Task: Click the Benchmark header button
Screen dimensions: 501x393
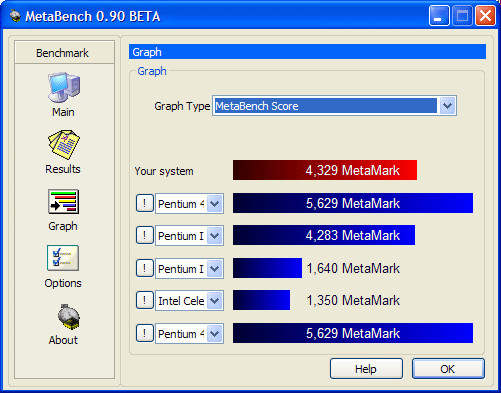Action: click(64, 52)
